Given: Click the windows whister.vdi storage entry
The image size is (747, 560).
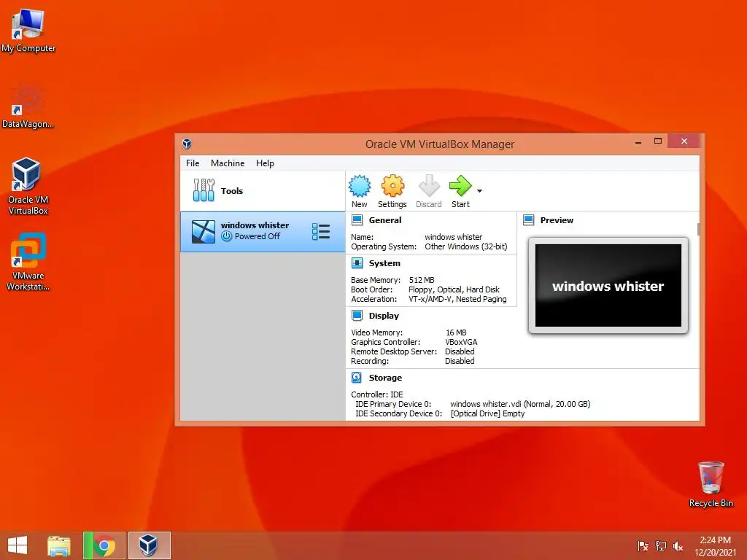Looking at the screenshot, I should (x=520, y=404).
